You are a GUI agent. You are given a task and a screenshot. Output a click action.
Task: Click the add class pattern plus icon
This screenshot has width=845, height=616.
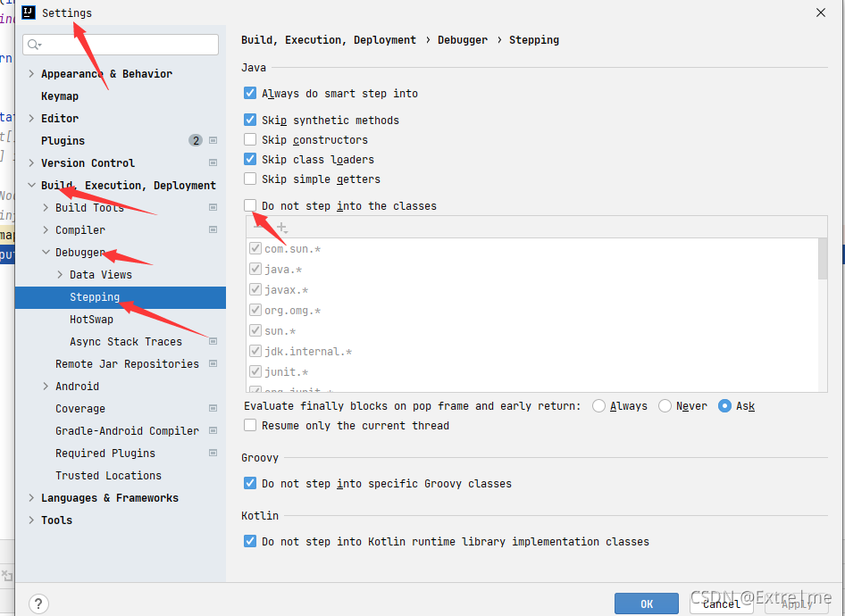coord(282,228)
